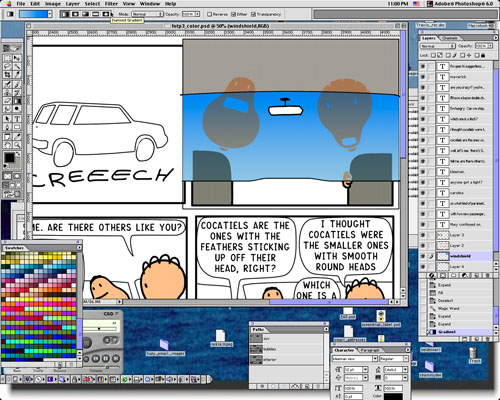Click the Diamond Gradient style icon
Viewport: 500px width, 400px height.
(x=106, y=14)
